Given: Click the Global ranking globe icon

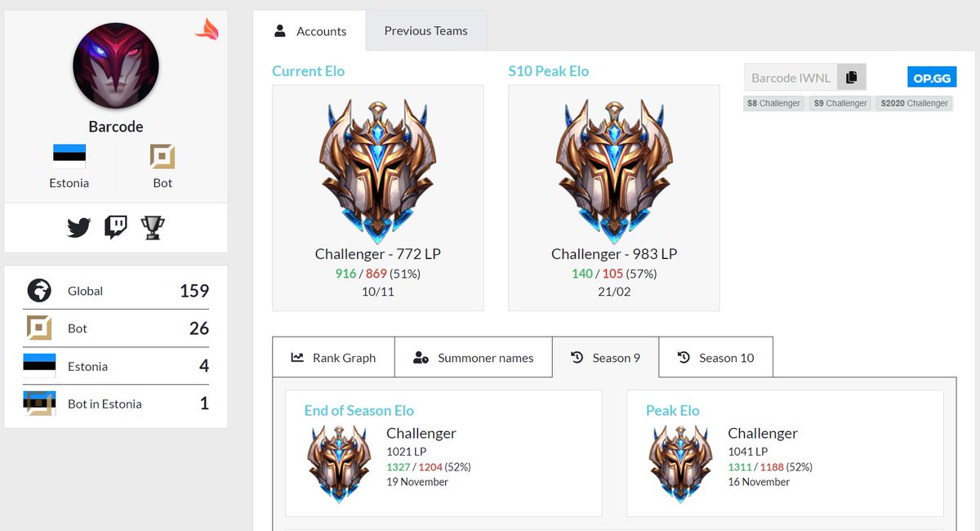Looking at the screenshot, I should (x=39, y=290).
